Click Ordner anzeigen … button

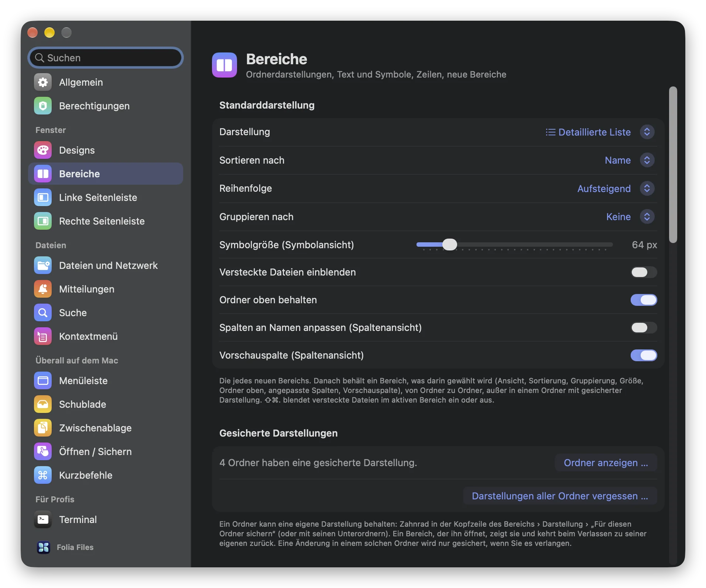[606, 463]
